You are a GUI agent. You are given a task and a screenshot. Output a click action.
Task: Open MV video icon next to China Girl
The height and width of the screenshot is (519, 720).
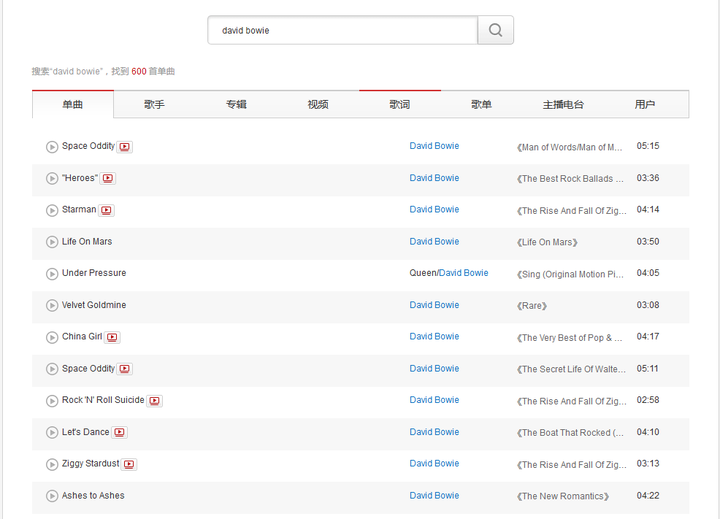[112, 337]
